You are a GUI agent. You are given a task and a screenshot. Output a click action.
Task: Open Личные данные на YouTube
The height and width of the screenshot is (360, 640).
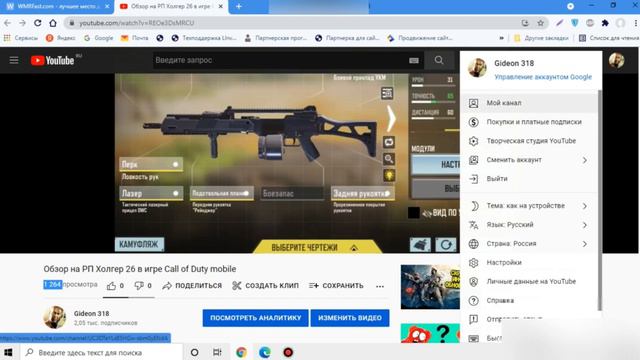[529, 282]
